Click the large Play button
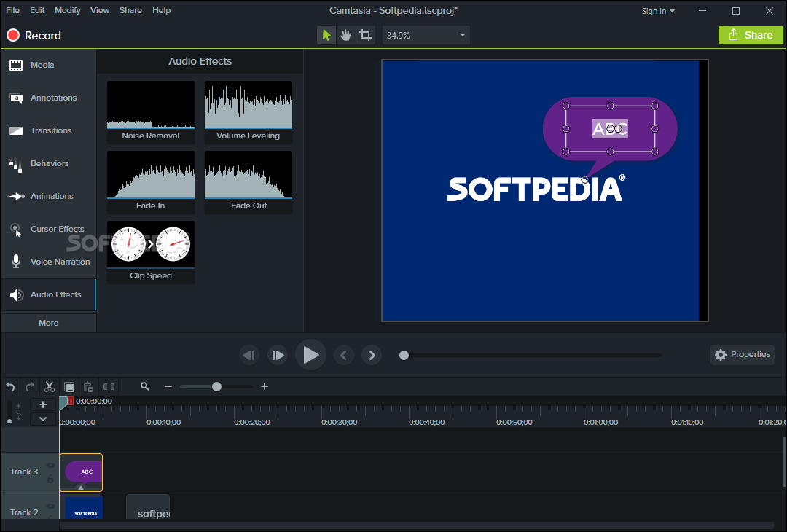787x532 pixels. tap(310, 355)
